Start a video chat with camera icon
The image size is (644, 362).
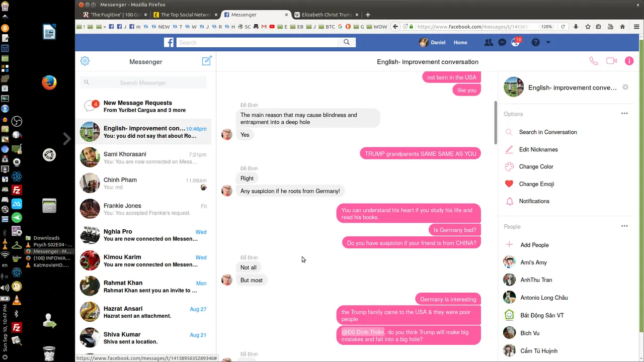pyautogui.click(x=611, y=61)
